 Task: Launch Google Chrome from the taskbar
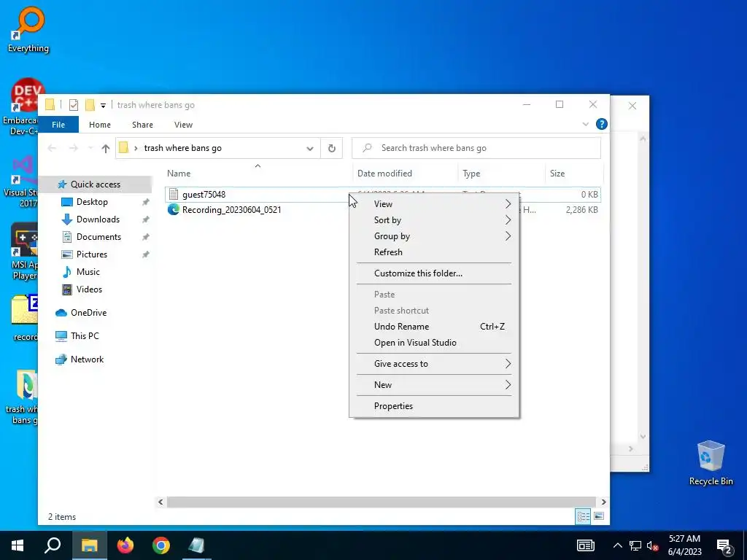161,545
